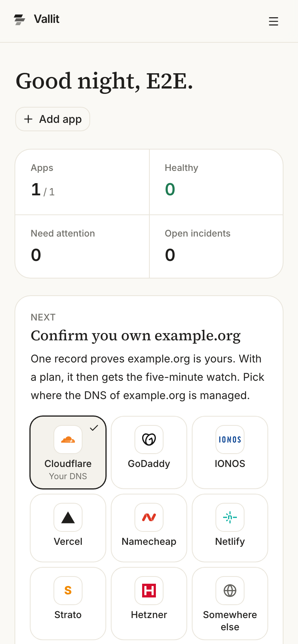Open the Healthy stat tile
Viewport: 298px width, 644px height.
tap(216, 182)
